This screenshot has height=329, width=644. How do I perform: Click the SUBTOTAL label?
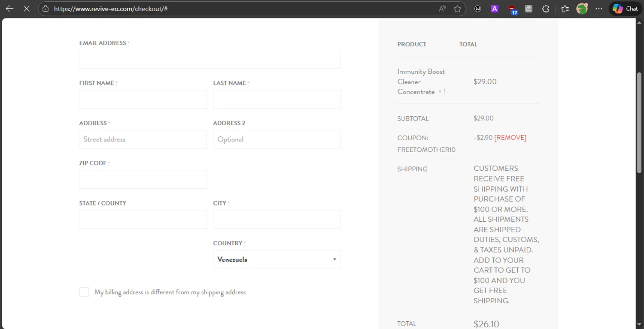413,119
